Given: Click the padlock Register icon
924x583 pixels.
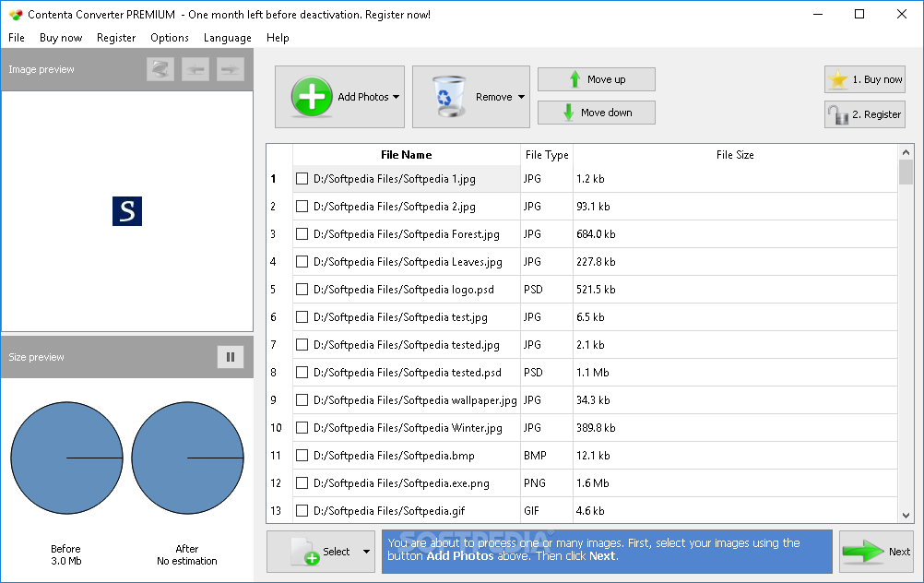Looking at the screenshot, I should click(837, 114).
